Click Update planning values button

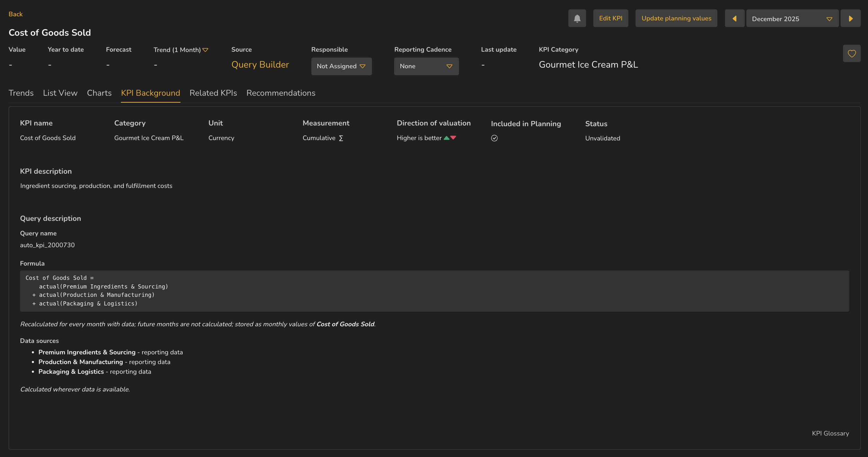676,18
